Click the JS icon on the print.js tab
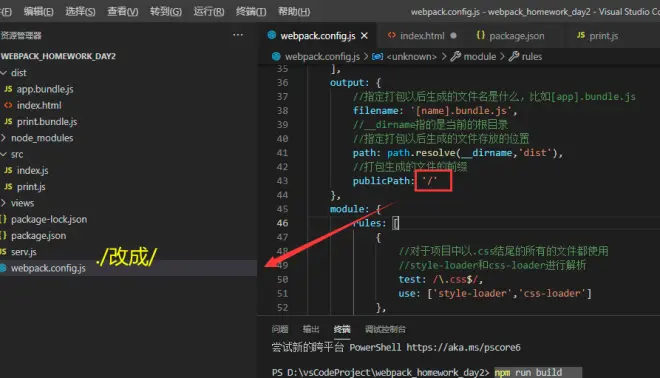This screenshot has width=660, height=378. pos(581,35)
